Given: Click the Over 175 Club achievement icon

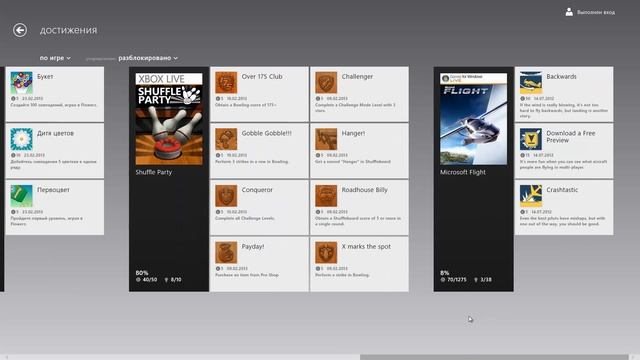Looking at the screenshot, I should (226, 83).
